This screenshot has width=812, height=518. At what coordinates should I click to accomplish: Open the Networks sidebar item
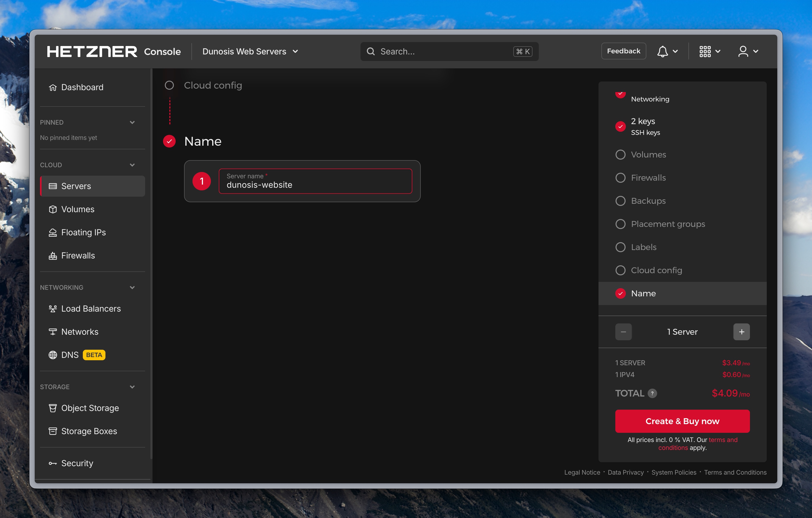(80, 332)
